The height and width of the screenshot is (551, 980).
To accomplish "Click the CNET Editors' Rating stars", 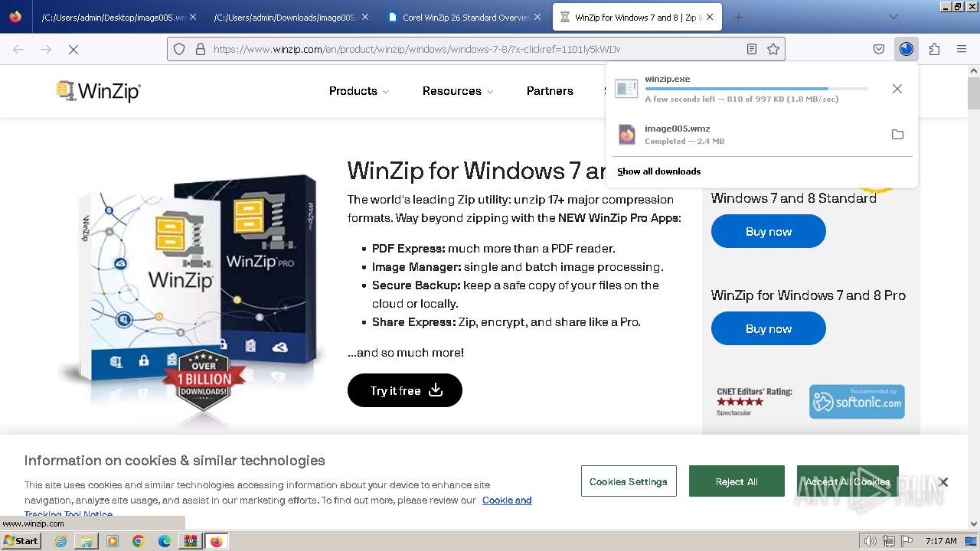I will [740, 402].
